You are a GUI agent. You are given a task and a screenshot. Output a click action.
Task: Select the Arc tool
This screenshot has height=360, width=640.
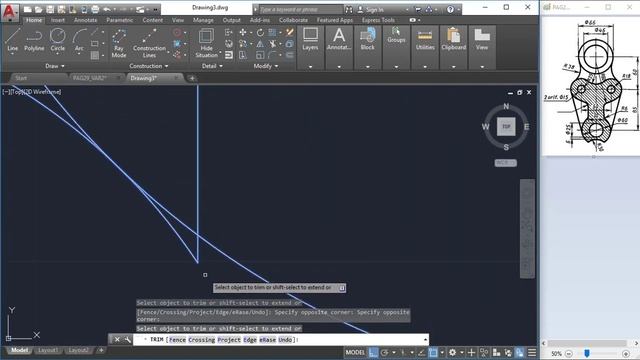click(x=79, y=40)
